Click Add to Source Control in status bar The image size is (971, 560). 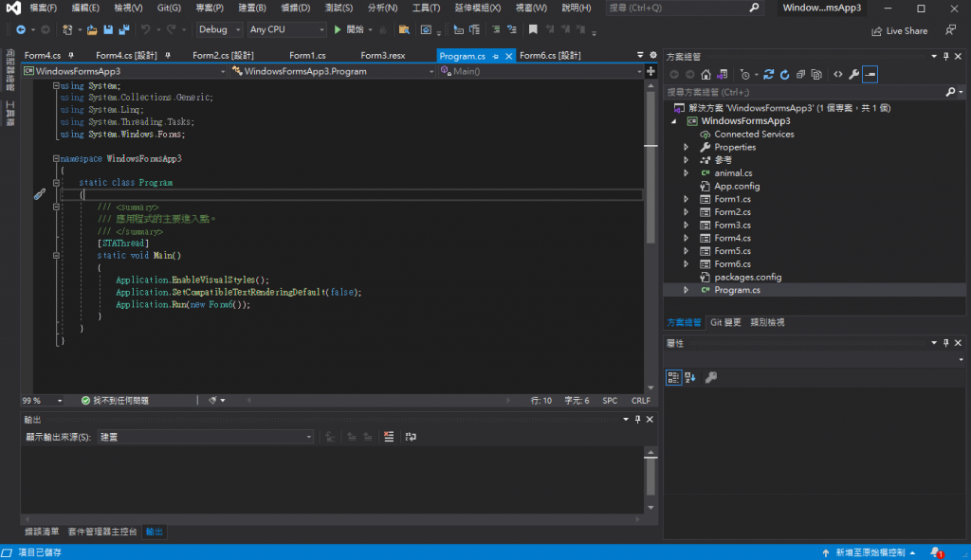(x=870, y=551)
